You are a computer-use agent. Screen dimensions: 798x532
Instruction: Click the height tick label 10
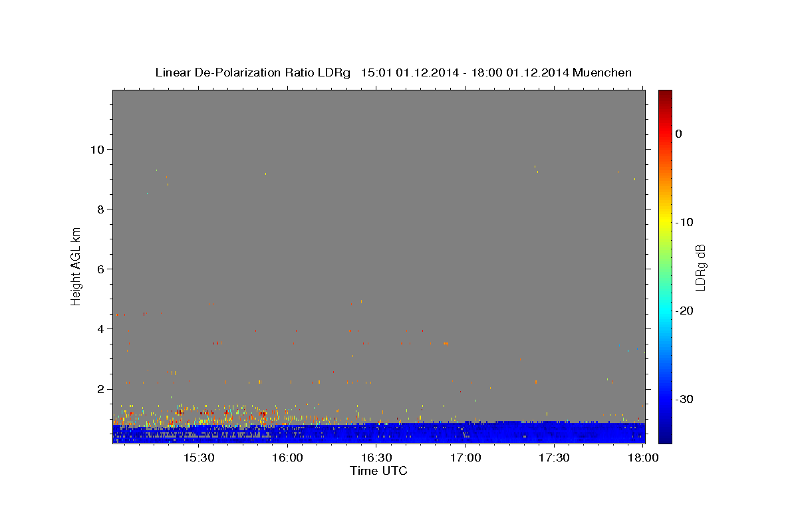[99, 149]
